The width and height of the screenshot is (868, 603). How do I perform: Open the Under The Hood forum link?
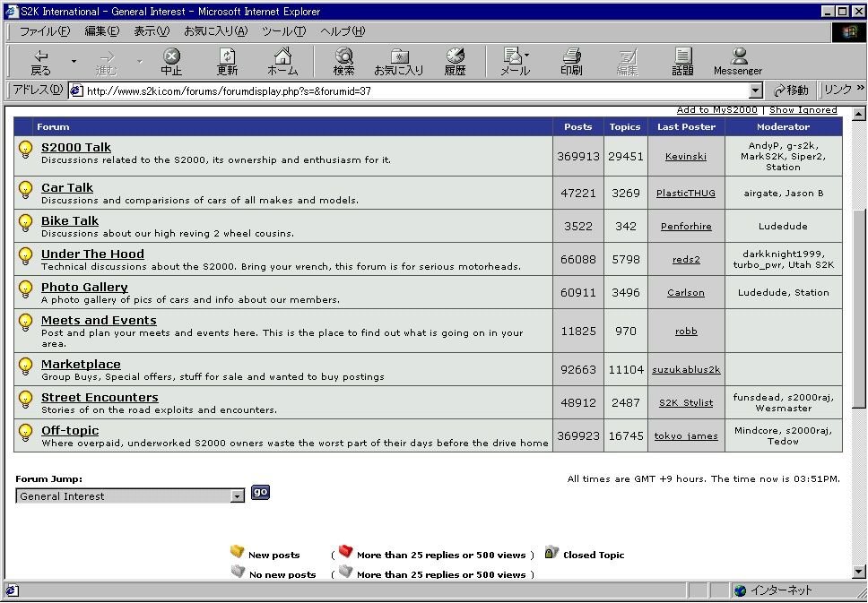pyautogui.click(x=92, y=254)
